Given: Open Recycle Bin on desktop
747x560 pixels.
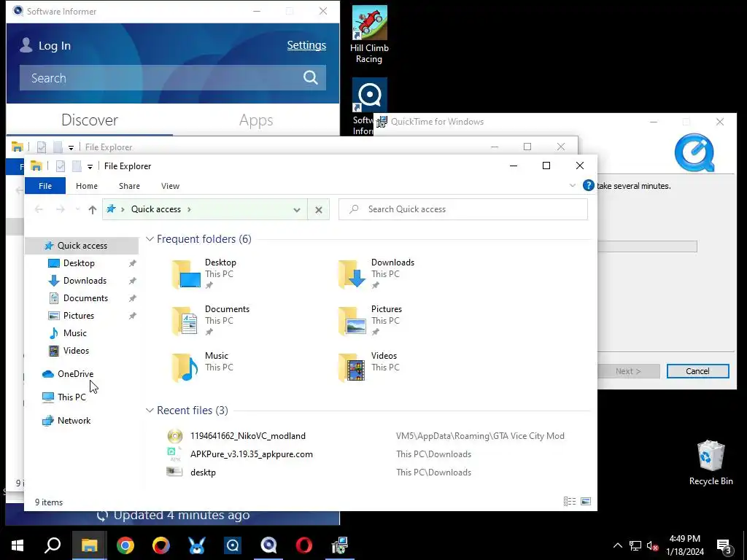Looking at the screenshot, I should 711,463.
